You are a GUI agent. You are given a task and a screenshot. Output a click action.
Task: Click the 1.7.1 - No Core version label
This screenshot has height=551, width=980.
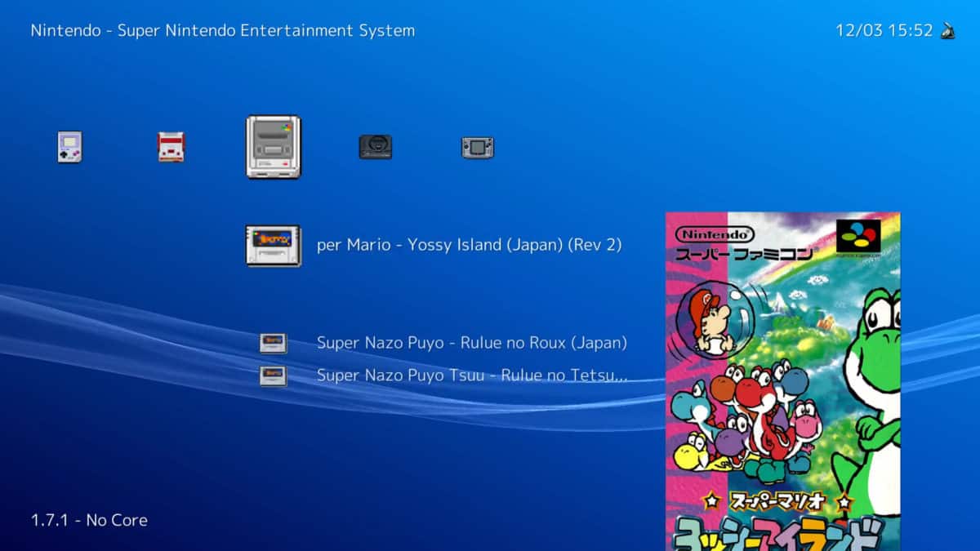pos(89,520)
